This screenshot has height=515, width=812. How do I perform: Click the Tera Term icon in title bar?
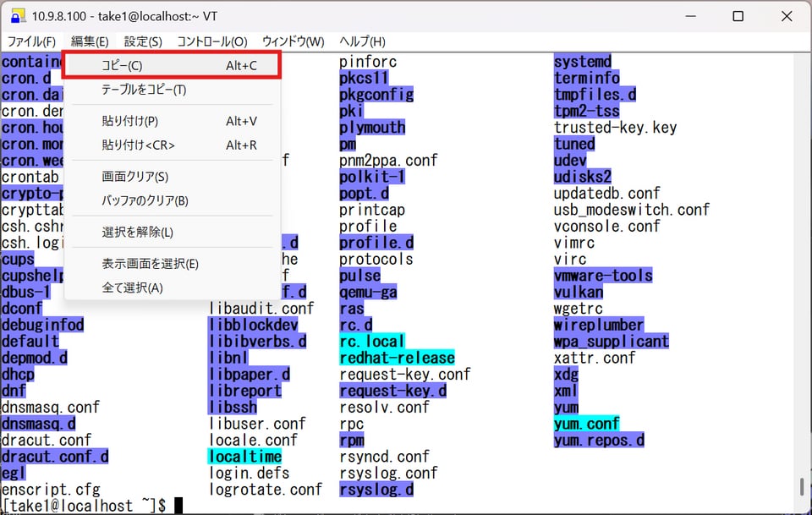click(16, 17)
